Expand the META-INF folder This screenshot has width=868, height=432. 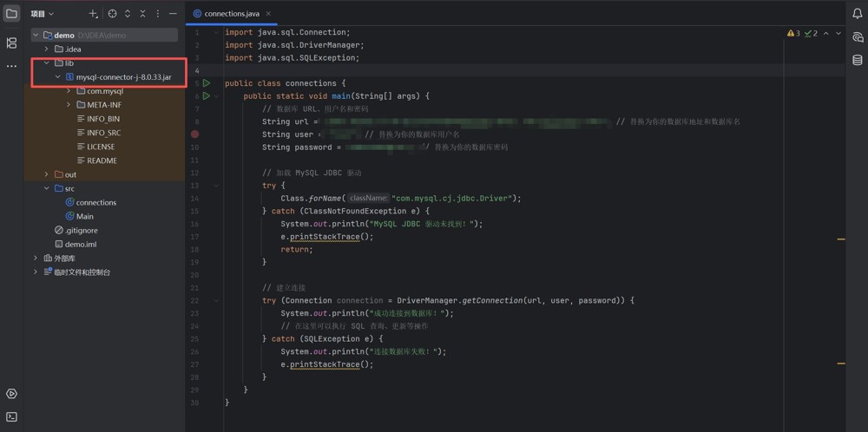click(x=69, y=105)
